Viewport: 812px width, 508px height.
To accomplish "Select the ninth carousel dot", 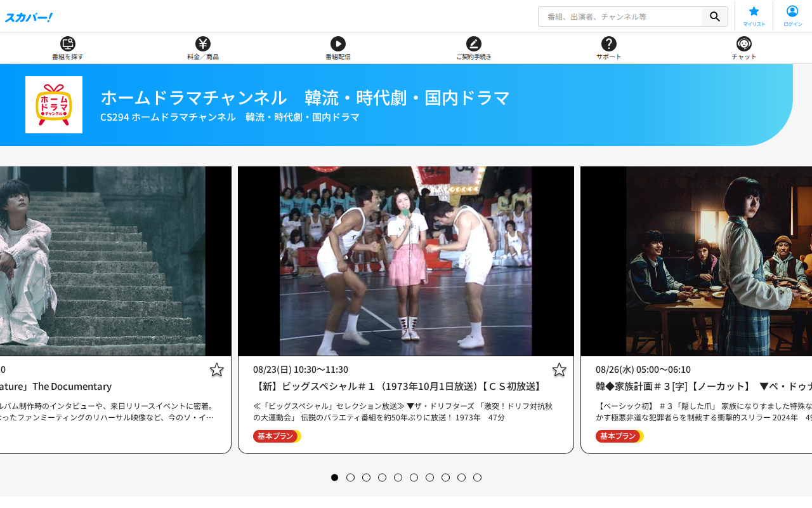I will coord(462,478).
